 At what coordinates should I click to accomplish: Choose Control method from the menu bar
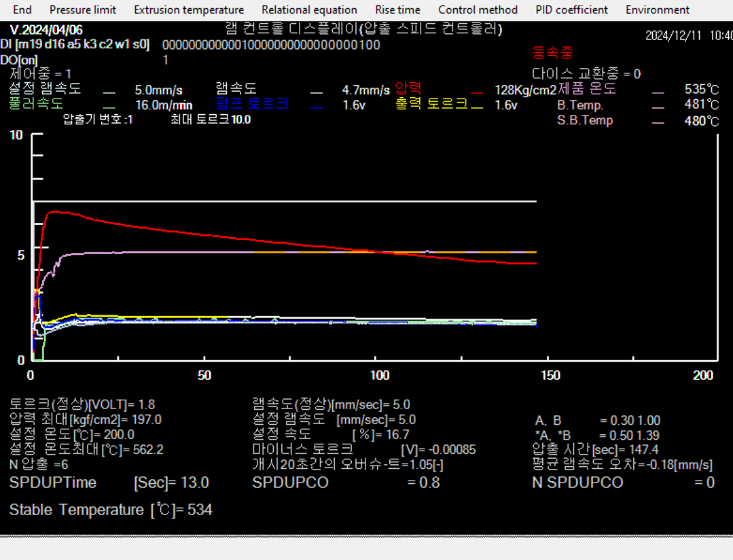tap(478, 10)
